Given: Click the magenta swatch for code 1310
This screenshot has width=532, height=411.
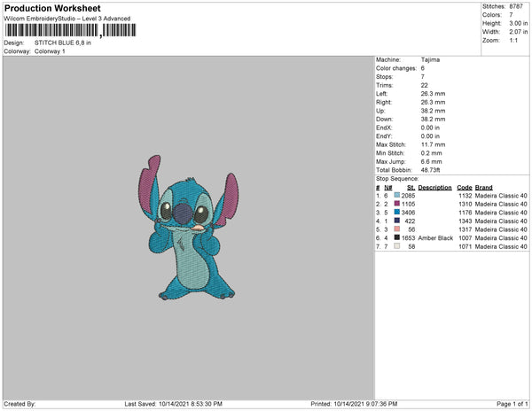Looking at the screenshot, I should 397,204.
